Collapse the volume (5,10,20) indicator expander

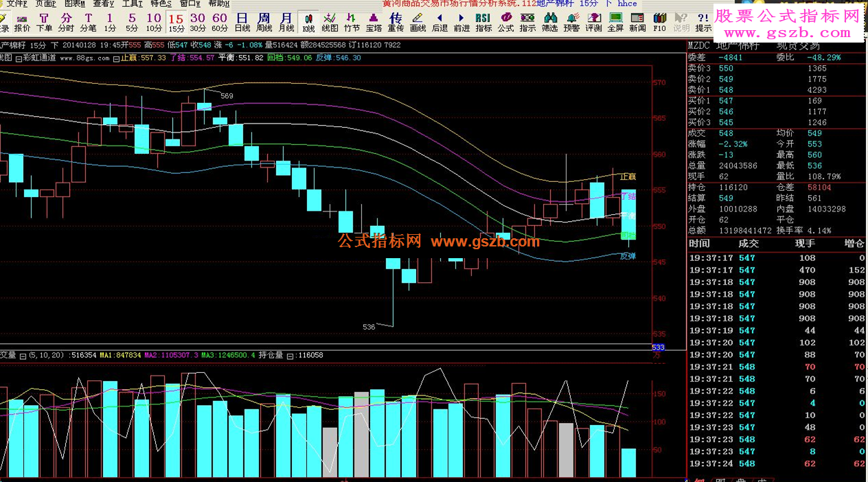click(23, 356)
